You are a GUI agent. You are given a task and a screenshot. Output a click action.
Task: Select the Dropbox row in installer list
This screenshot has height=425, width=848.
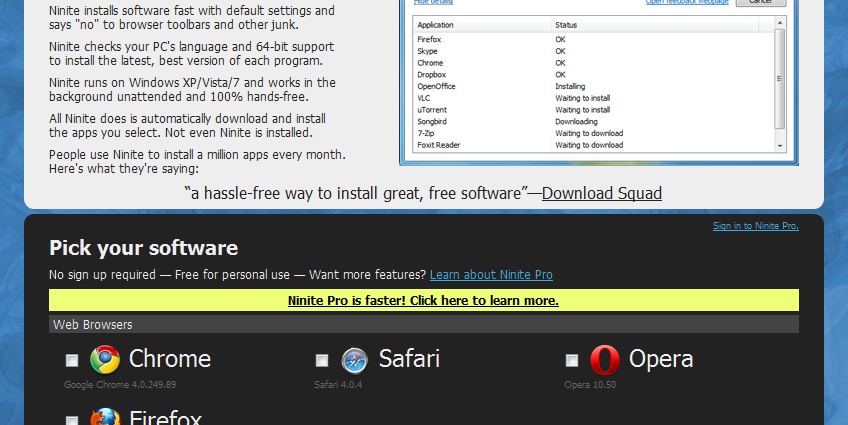click(593, 75)
